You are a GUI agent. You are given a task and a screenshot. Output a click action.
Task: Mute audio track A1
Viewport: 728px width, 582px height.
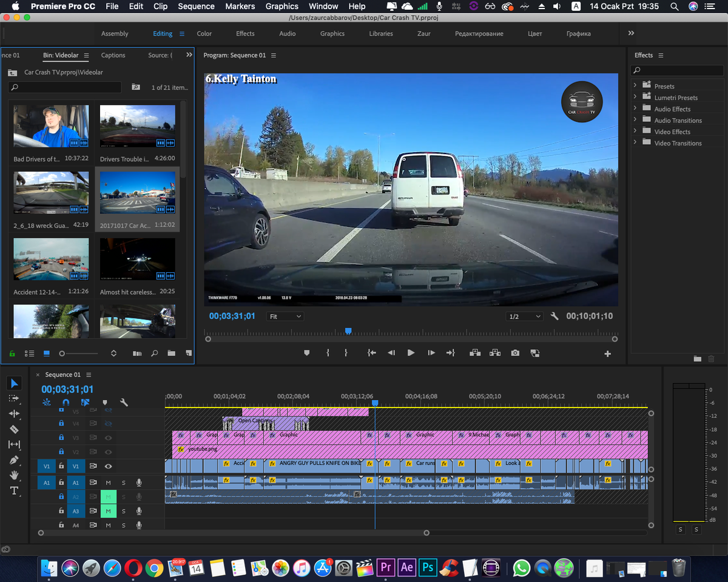click(109, 483)
